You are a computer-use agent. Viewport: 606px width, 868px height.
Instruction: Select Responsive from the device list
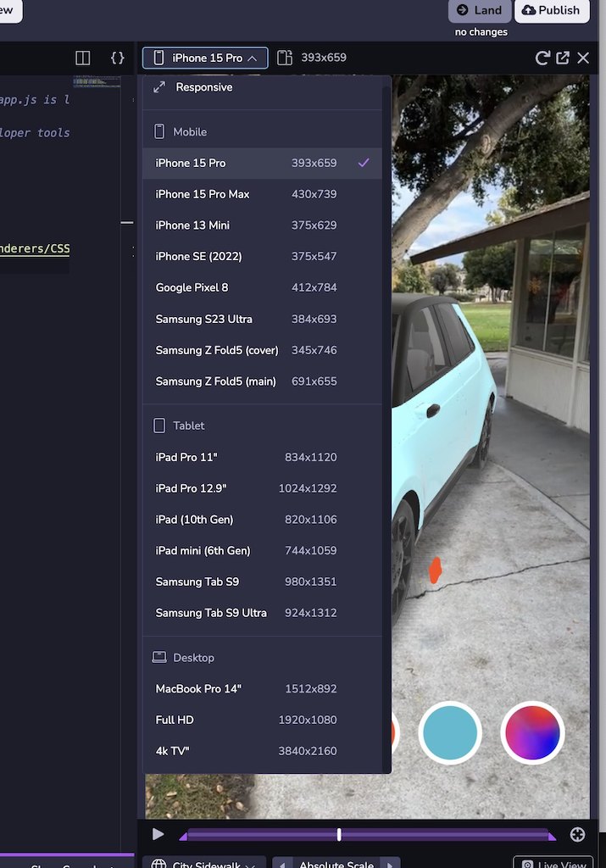pos(203,87)
